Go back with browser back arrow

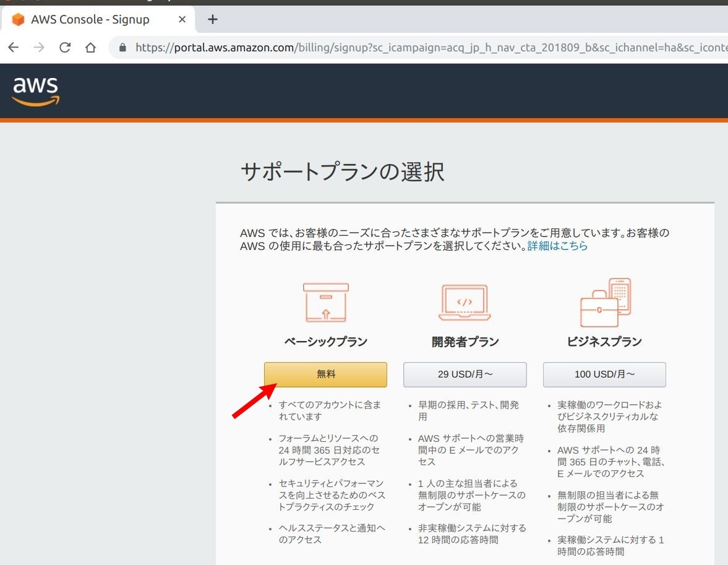click(x=14, y=48)
